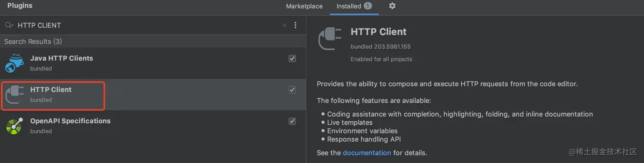Click the large HTTP Client detail icon

click(330, 39)
